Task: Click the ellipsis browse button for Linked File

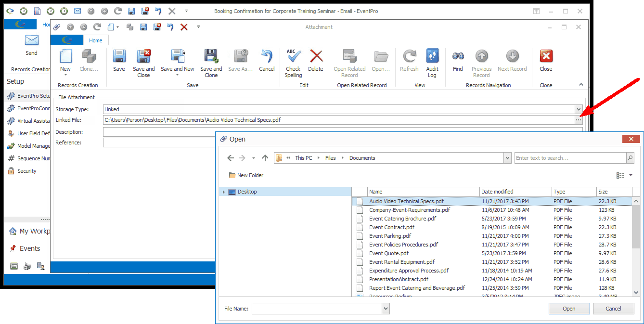Action: click(x=579, y=120)
